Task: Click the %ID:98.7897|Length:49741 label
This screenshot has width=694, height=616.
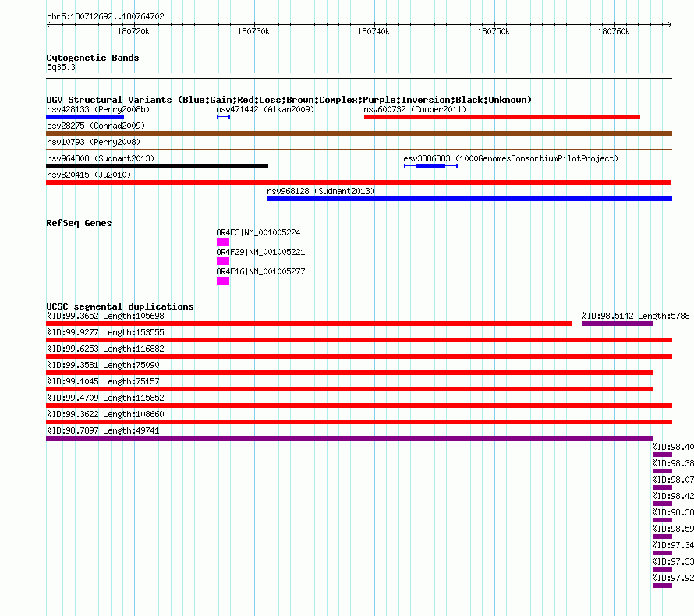Action: 103,430
